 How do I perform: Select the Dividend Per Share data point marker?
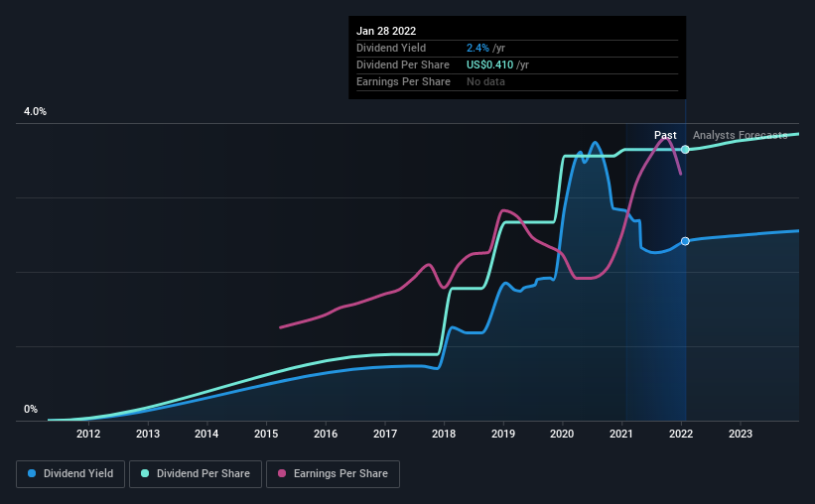(x=685, y=150)
